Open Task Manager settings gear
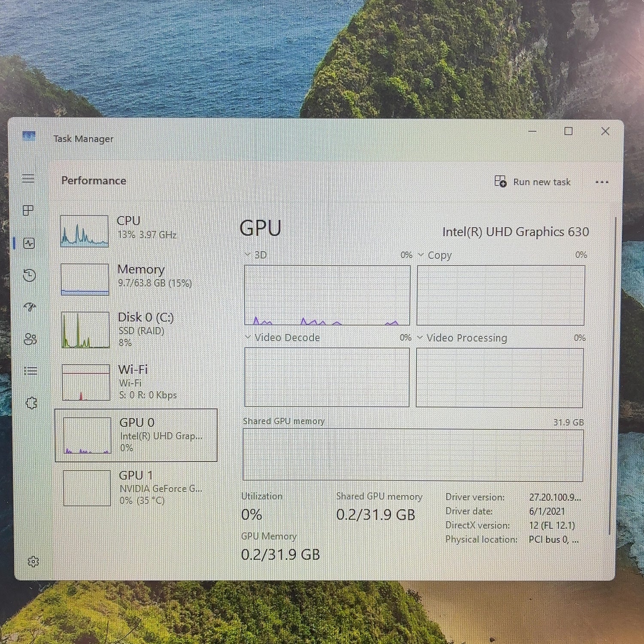This screenshot has width=644, height=644. click(33, 562)
